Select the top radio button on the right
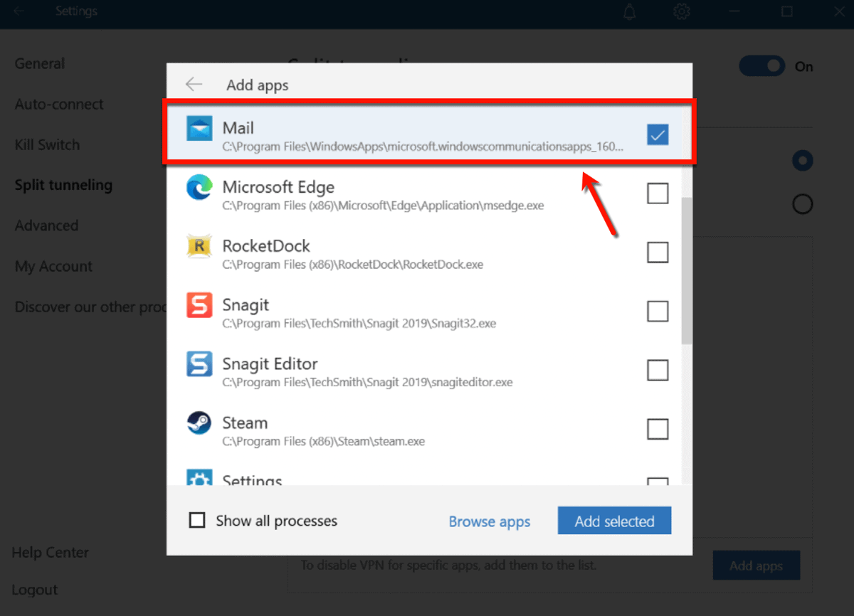The height and width of the screenshot is (616, 854). point(802,161)
